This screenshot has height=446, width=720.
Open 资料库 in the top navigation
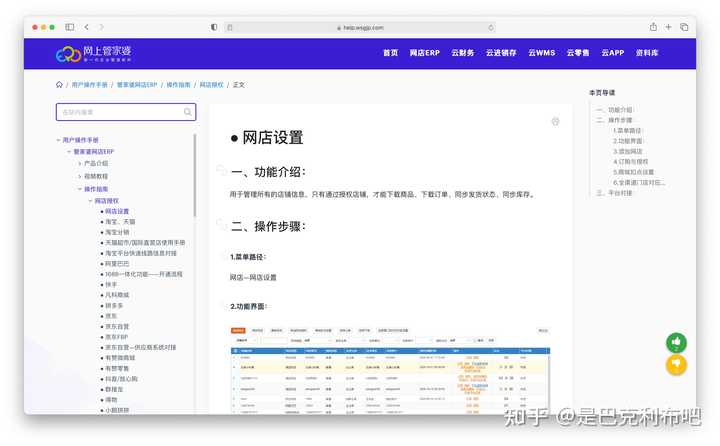(x=647, y=53)
